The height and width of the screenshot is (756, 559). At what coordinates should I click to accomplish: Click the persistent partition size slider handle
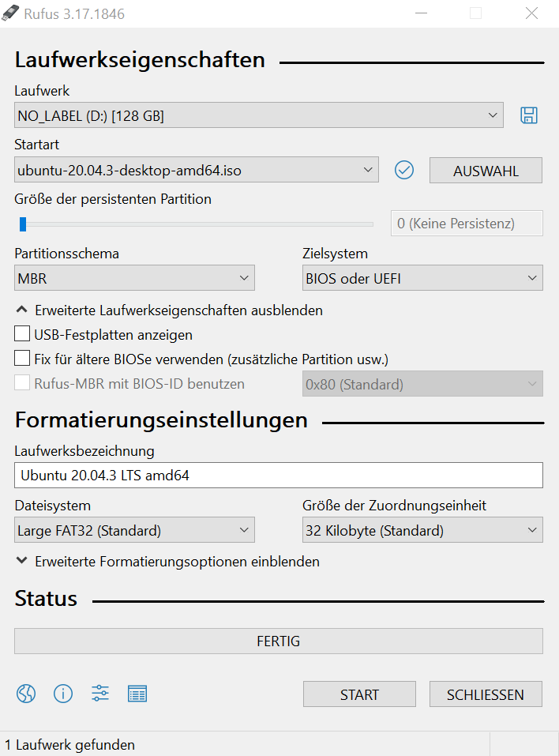(x=23, y=224)
